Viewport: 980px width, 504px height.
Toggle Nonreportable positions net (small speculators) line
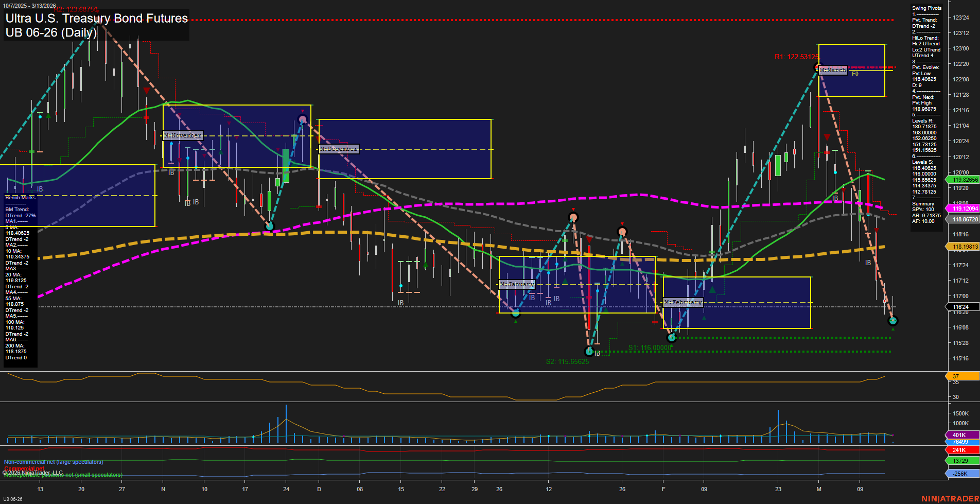click(63, 475)
